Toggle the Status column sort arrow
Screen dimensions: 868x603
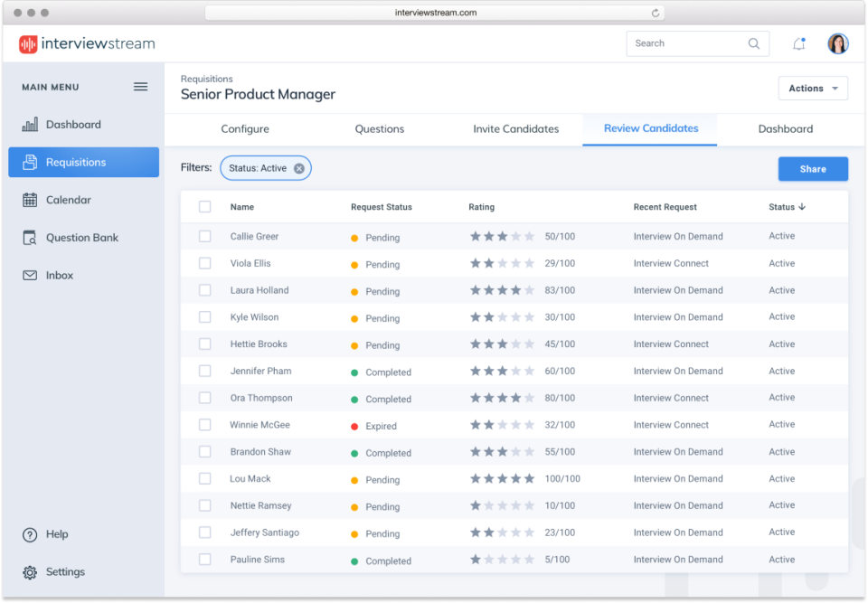[801, 206]
